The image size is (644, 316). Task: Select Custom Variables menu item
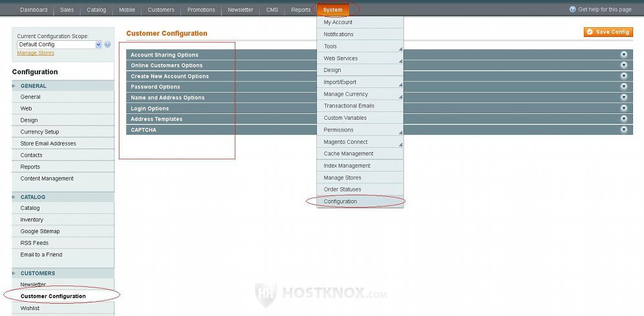tap(360, 118)
